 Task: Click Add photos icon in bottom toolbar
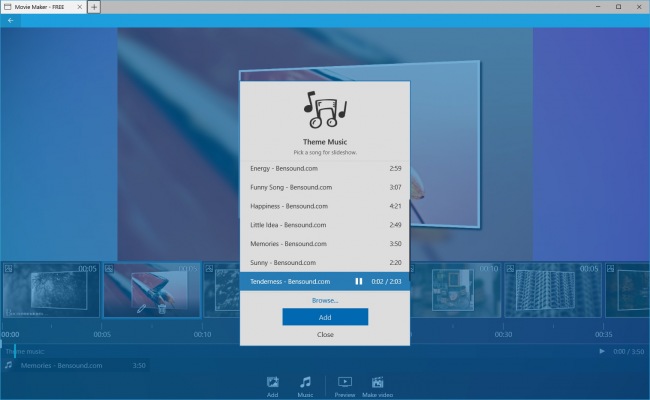coord(272,387)
